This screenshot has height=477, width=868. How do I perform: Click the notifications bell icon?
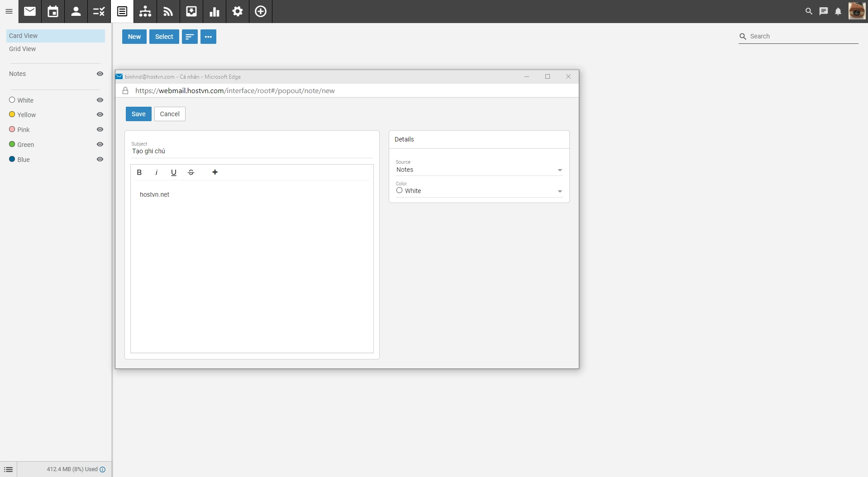tap(838, 11)
